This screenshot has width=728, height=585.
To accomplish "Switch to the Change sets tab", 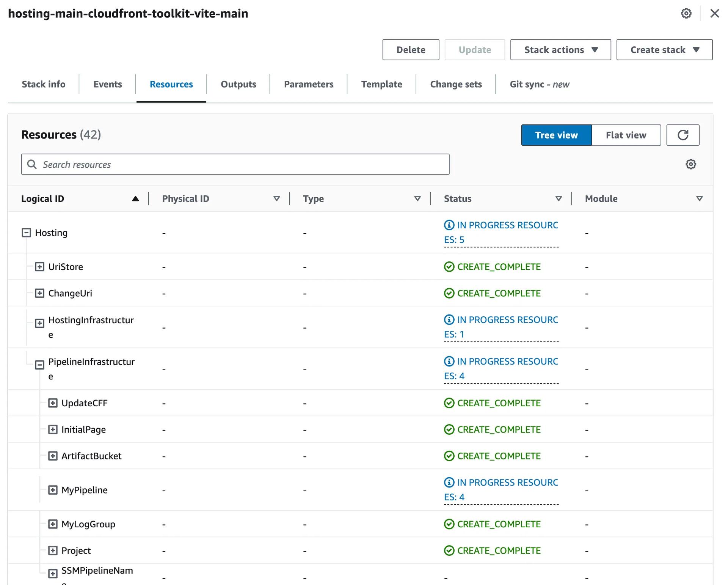I will coord(456,84).
